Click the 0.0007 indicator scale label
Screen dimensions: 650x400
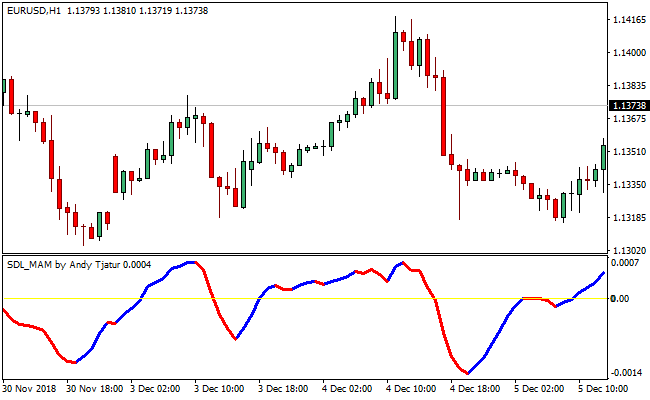(x=625, y=263)
